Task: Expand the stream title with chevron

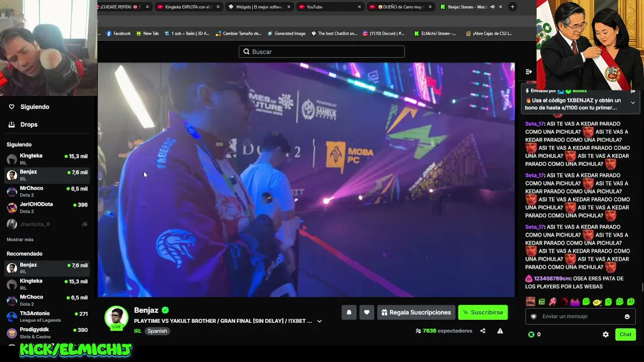Action: click(319, 321)
